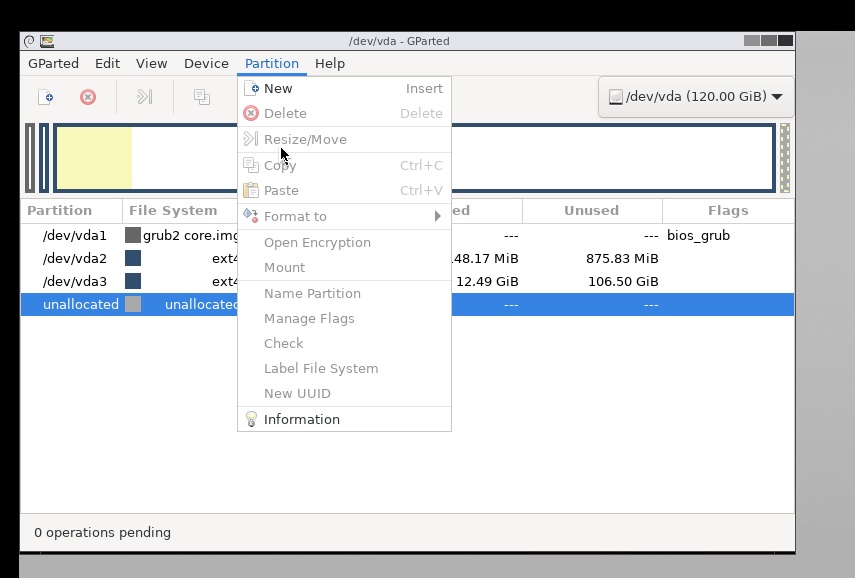Image resolution: width=855 pixels, height=578 pixels.
Task: Open the GParted menu
Action: [x=53, y=63]
